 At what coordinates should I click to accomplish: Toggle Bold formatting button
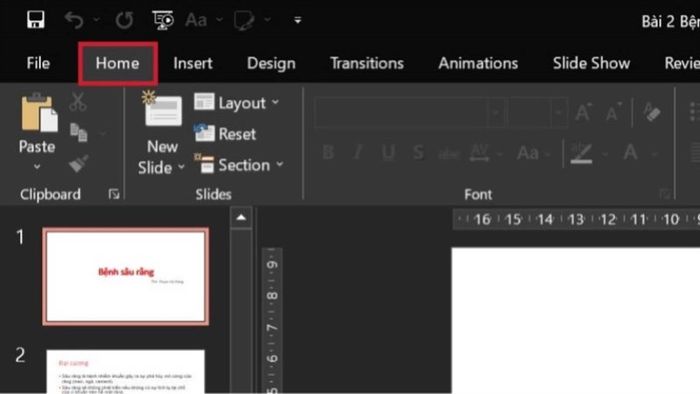pyautogui.click(x=328, y=153)
